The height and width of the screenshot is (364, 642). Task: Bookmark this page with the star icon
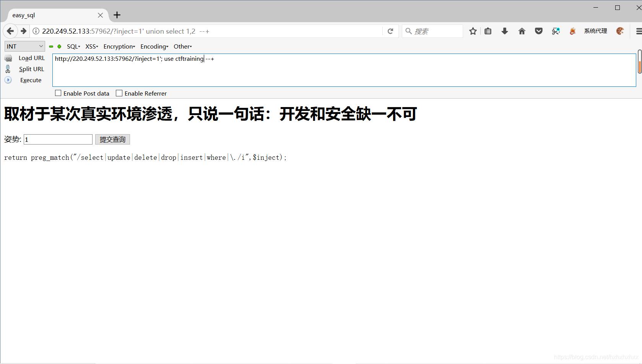point(473,31)
